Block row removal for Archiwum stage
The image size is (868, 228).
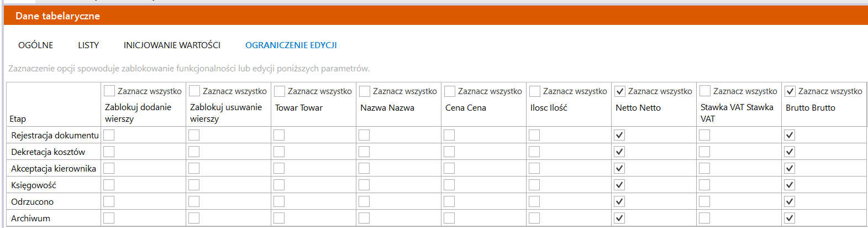point(194,218)
